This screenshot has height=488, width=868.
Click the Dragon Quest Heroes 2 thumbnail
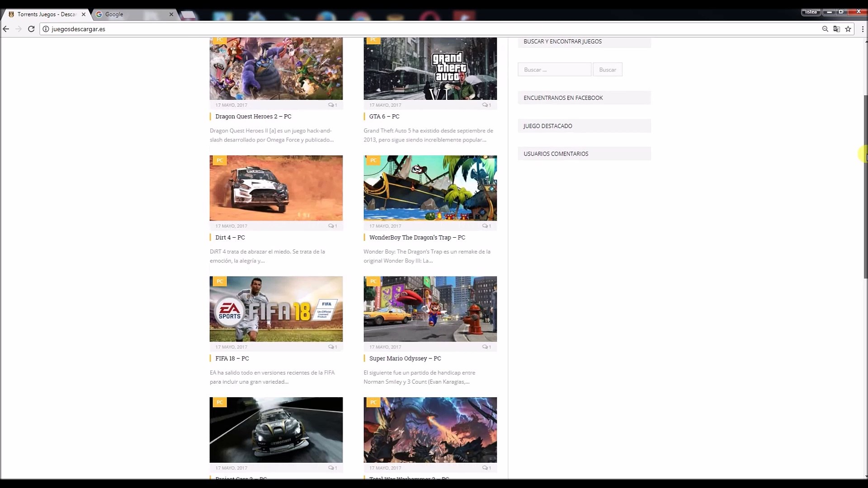coord(276,69)
